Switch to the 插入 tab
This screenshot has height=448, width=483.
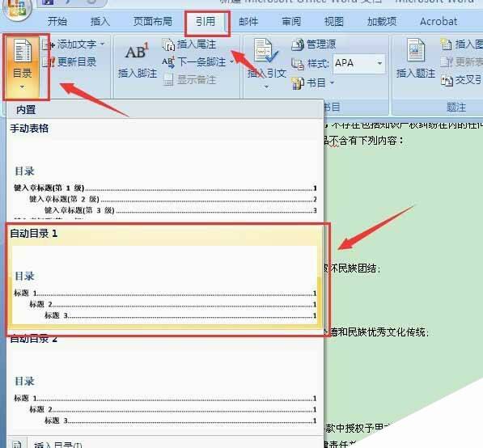pyautogui.click(x=100, y=22)
